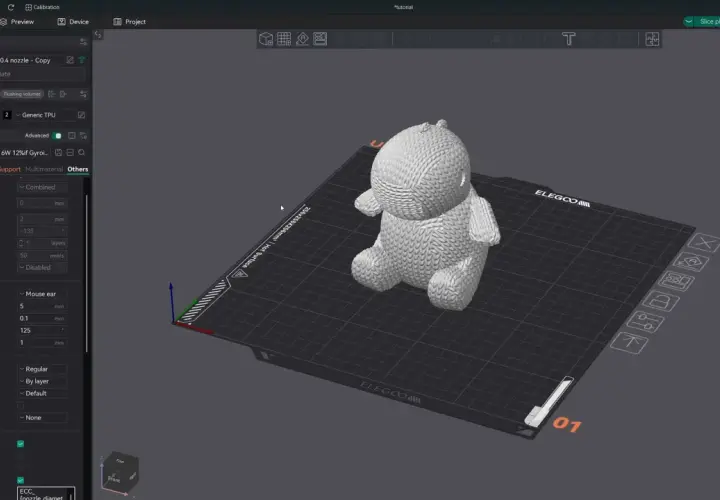Click the settings panel vertical scrollbar
This screenshot has height=500, width=720.
[86, 273]
